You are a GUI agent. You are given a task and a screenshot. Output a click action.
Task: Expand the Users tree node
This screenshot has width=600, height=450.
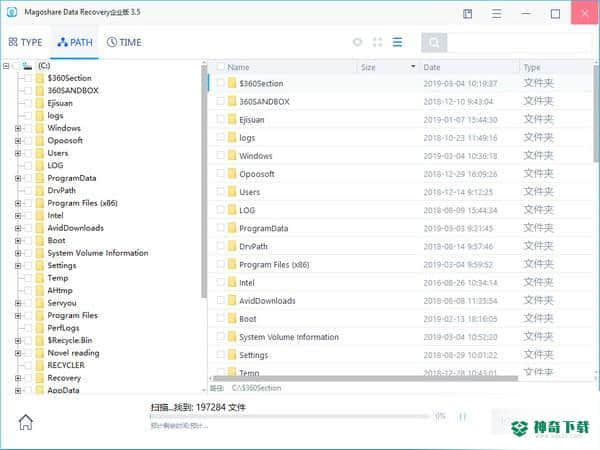(18, 153)
